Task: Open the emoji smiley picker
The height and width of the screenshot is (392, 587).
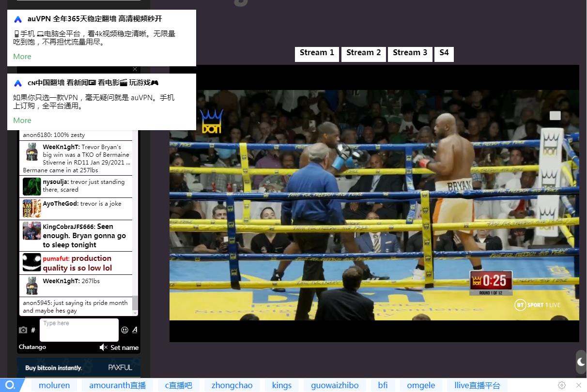Action: point(125,330)
